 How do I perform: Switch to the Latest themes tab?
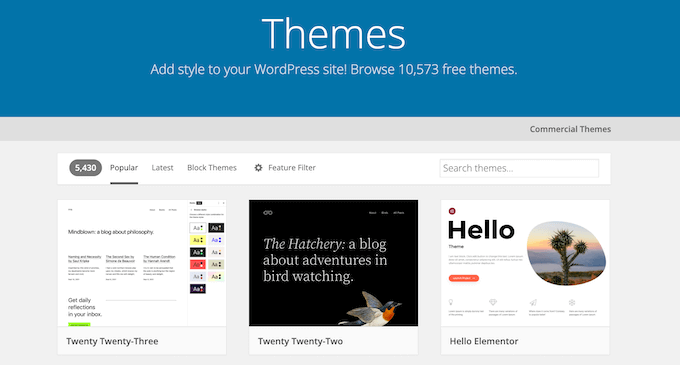pyautogui.click(x=162, y=168)
